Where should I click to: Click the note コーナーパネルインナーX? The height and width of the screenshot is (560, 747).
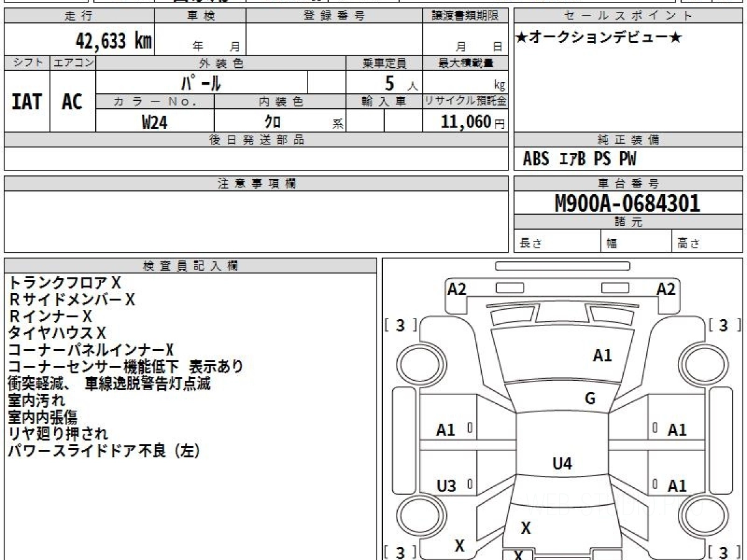point(91,350)
